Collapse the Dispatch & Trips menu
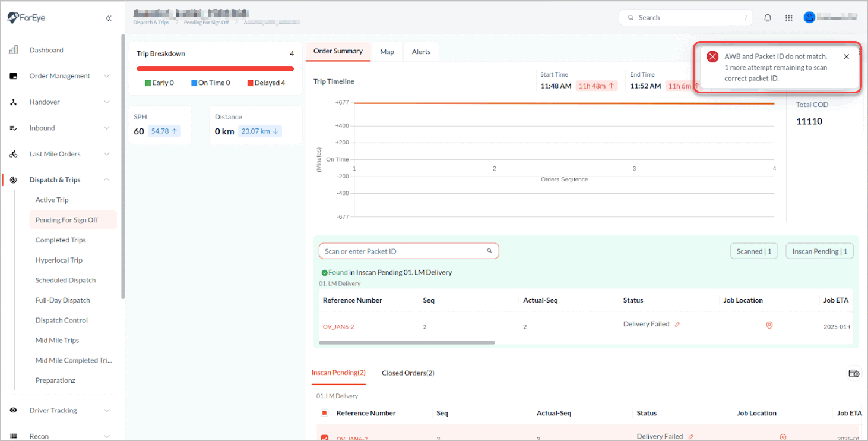 point(107,180)
